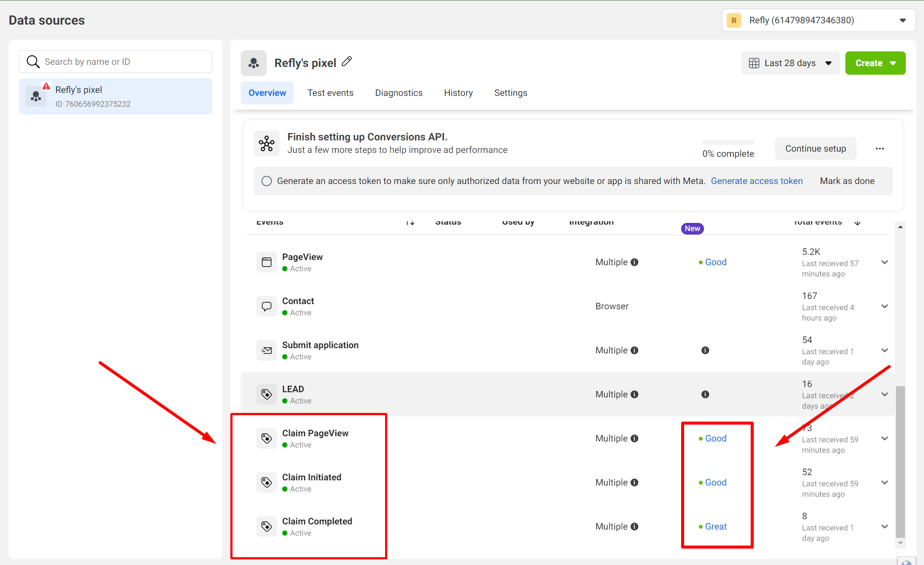Click the warning icon on the sidebar pixel
The width and height of the screenshot is (924, 565).
click(x=46, y=86)
